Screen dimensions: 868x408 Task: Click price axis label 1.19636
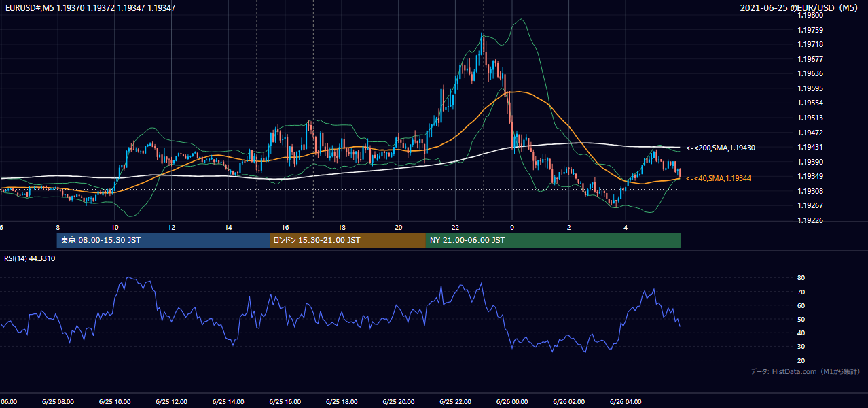[x=811, y=73]
